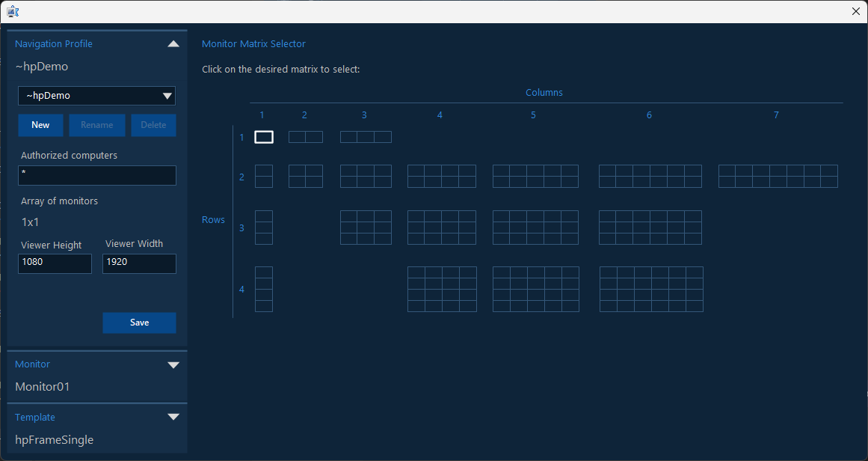This screenshot has width=868, height=461.
Task: Click the Rename button
Action: point(97,125)
